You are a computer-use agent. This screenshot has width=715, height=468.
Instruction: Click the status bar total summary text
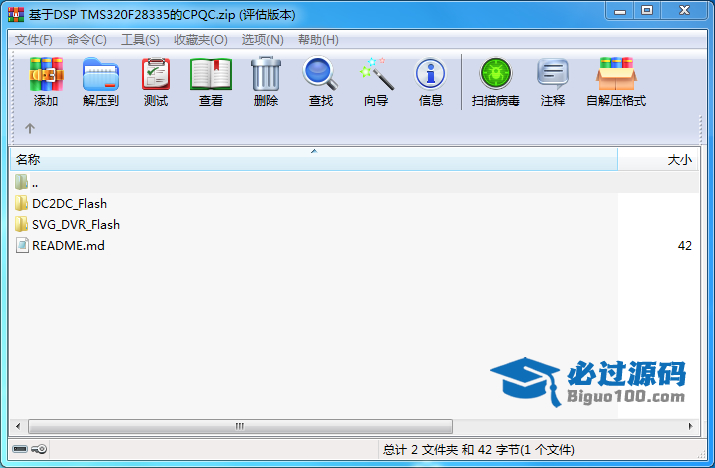(478, 450)
